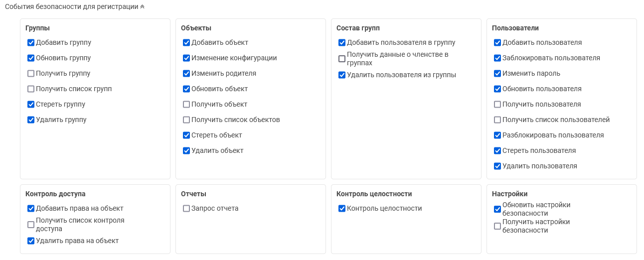This screenshot has width=644, height=260.
Task: Tick 'Получить список групп' option
Action: pos(31,89)
